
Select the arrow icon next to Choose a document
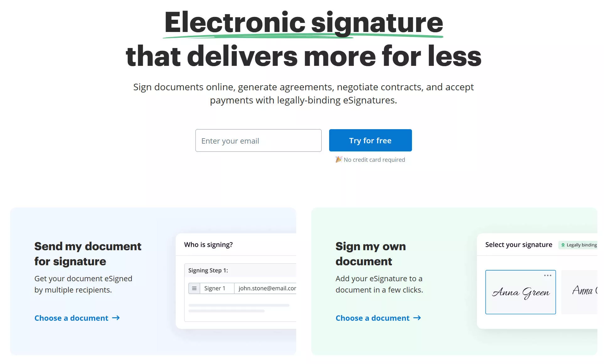coord(117,317)
